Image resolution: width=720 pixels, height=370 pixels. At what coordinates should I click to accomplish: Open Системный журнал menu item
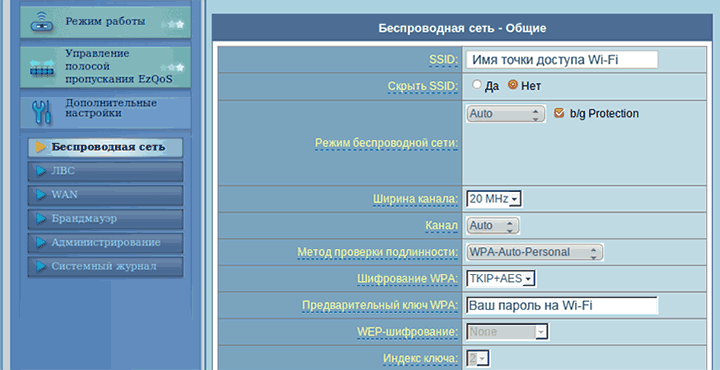[105, 266]
